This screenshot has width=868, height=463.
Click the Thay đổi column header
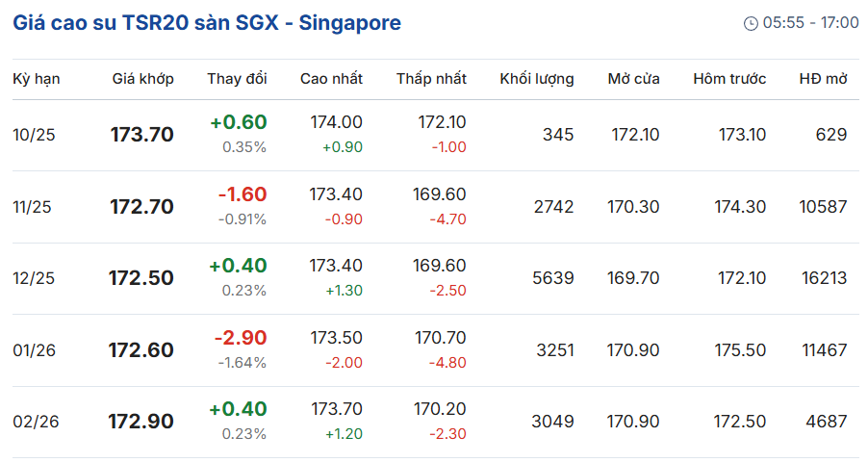[237, 79]
